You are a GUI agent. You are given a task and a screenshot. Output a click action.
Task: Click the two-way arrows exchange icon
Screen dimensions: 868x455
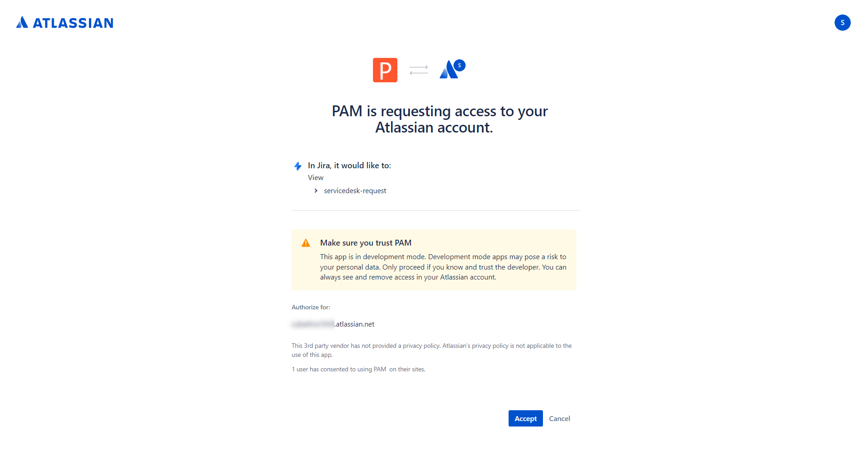(419, 70)
